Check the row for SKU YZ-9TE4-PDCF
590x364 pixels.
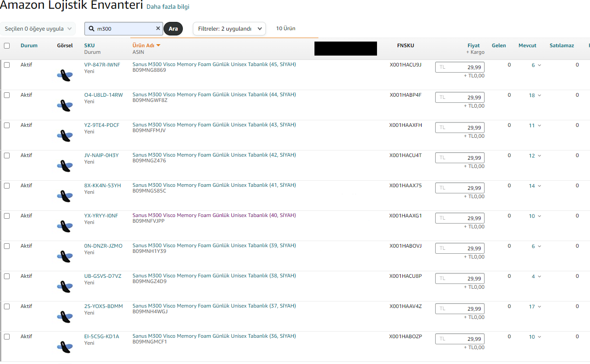coord(7,125)
